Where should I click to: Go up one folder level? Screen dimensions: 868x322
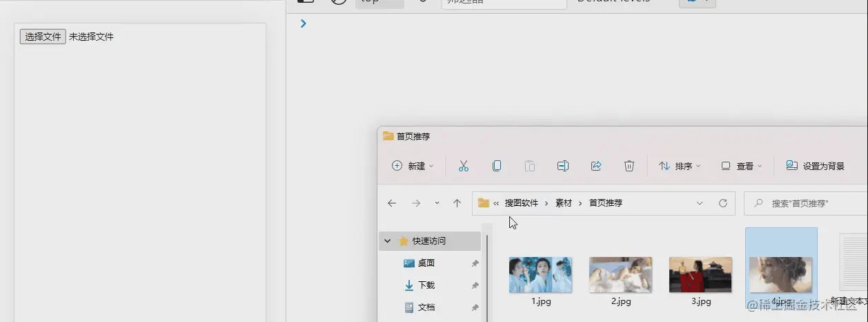point(457,203)
